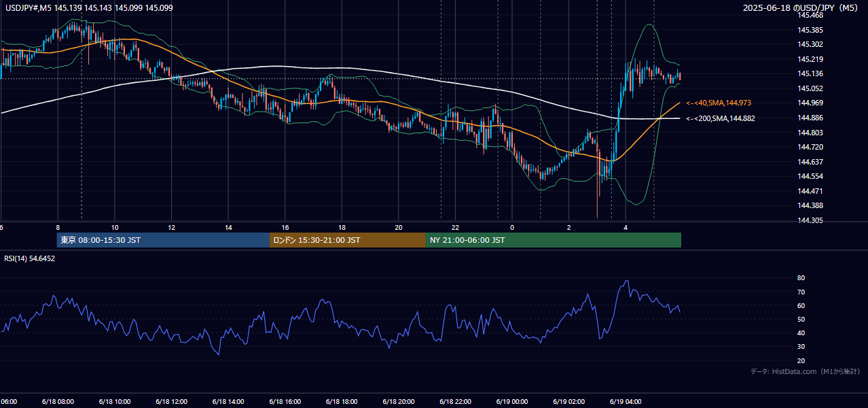868x408 pixels.
Task: Click hour tick 12 under the price chart
Action: (x=172, y=227)
